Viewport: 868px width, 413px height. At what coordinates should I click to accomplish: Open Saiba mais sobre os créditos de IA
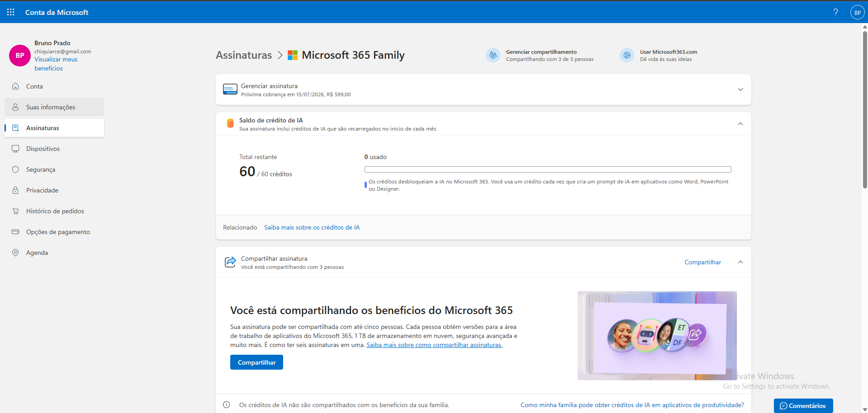(312, 227)
